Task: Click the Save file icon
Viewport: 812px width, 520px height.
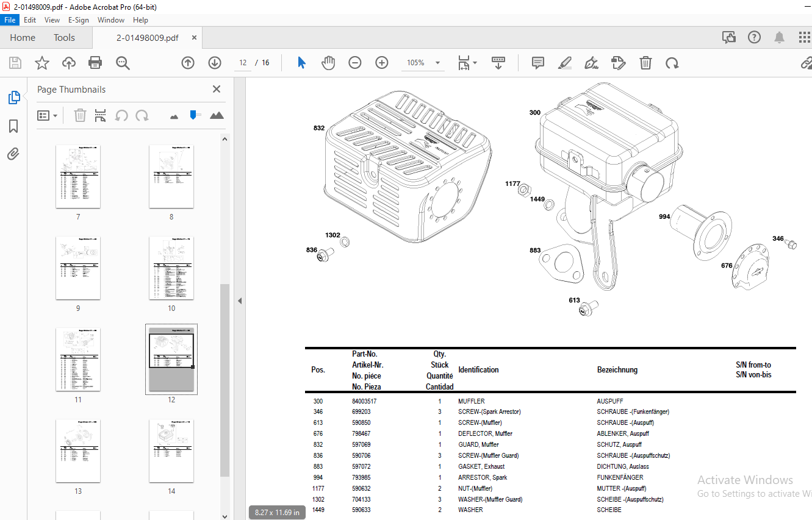Action: click(x=15, y=63)
